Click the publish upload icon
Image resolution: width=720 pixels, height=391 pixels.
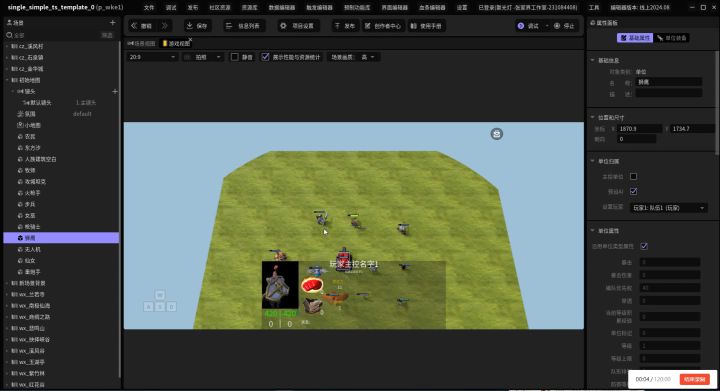point(337,26)
